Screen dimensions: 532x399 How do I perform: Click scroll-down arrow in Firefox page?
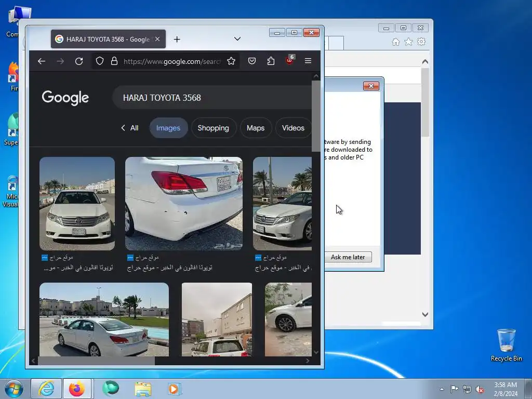click(316, 352)
